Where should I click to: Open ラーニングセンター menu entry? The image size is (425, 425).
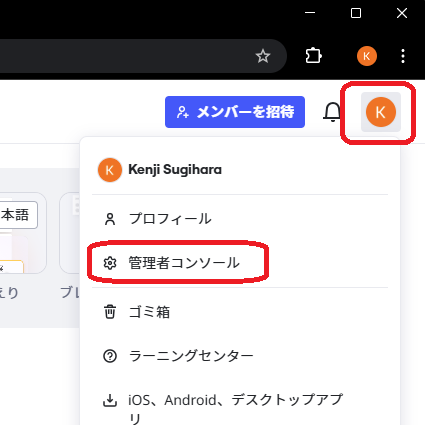[240, 356]
